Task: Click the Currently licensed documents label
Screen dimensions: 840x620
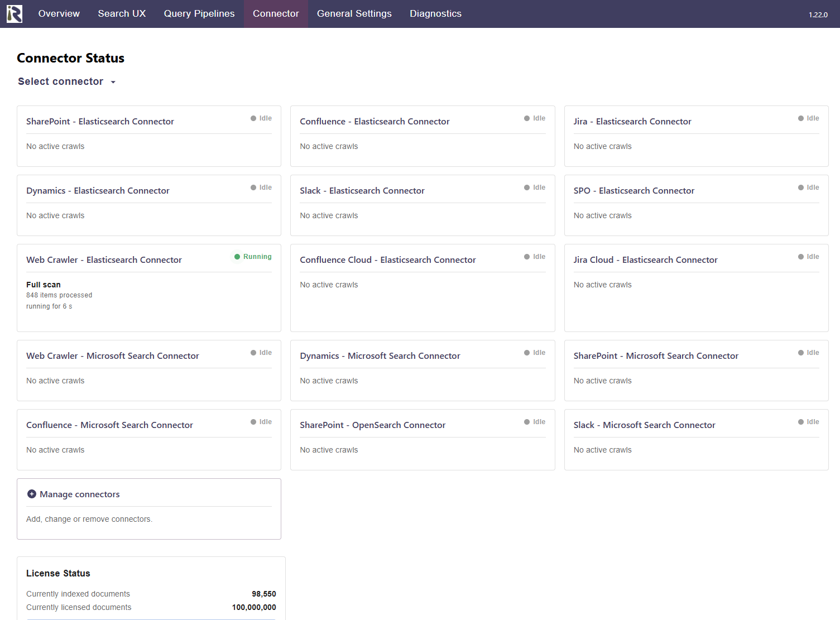Action: click(x=79, y=607)
